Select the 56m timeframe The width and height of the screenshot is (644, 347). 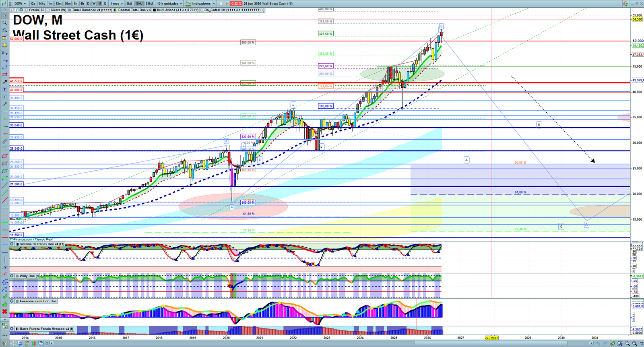pos(68,4)
